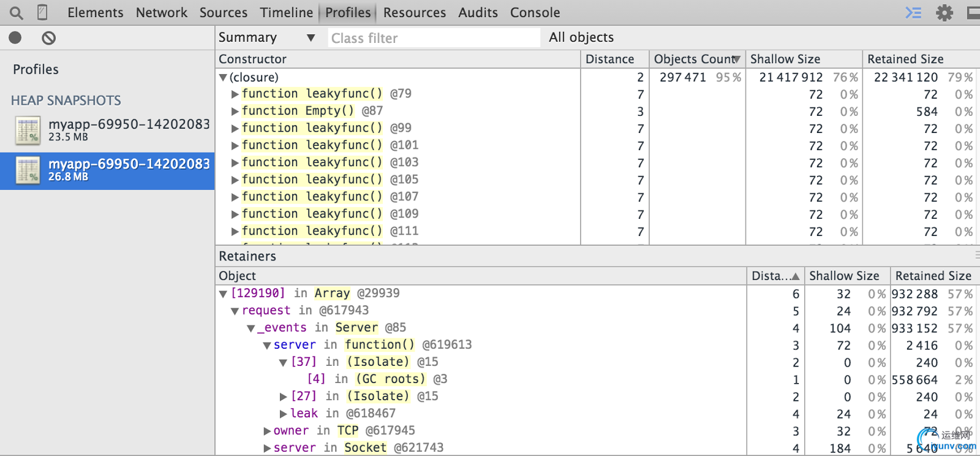Viewport: 980px width, 456px height.
Task: Sort retainers by Shallow Size header
Action: pyautogui.click(x=847, y=276)
